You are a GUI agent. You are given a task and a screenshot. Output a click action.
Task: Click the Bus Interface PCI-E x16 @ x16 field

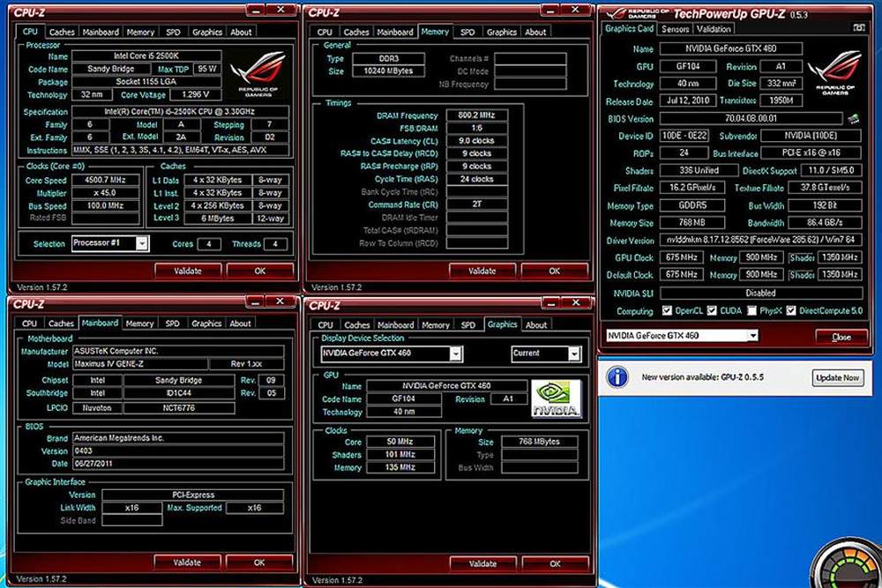(x=811, y=153)
